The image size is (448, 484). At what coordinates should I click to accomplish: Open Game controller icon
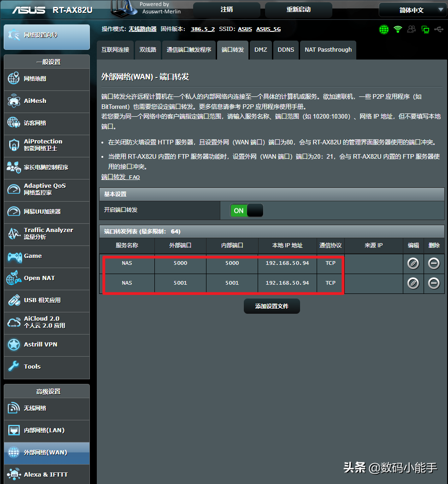[x=14, y=256]
